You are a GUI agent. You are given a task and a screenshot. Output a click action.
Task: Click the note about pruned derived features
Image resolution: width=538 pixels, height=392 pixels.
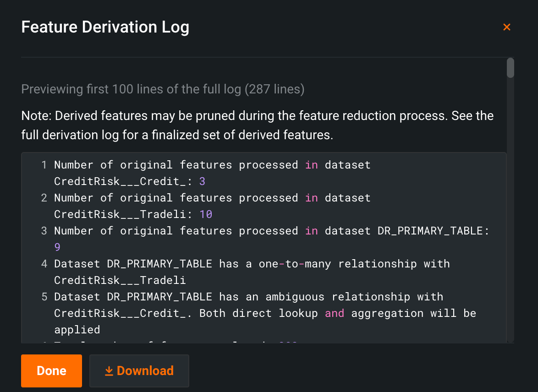(257, 125)
